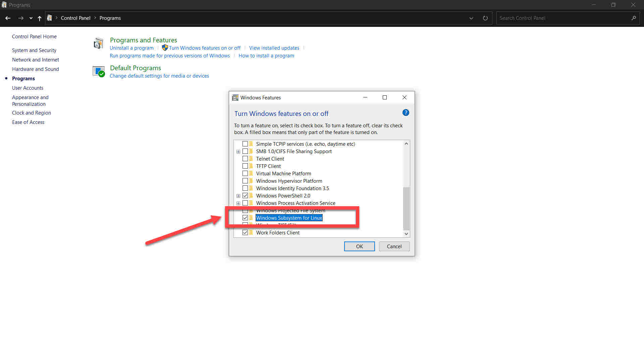Click the Default Programs icon
Image resolution: width=644 pixels, height=350 pixels.
99,71
